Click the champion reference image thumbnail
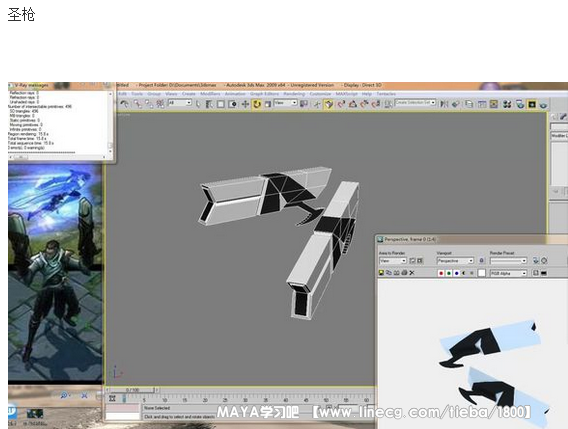 pos(55,273)
